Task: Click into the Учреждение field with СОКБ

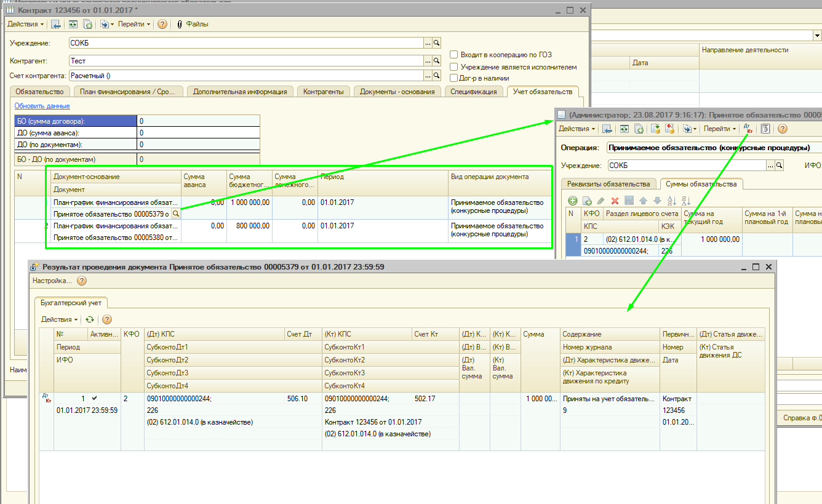Action: click(246, 43)
